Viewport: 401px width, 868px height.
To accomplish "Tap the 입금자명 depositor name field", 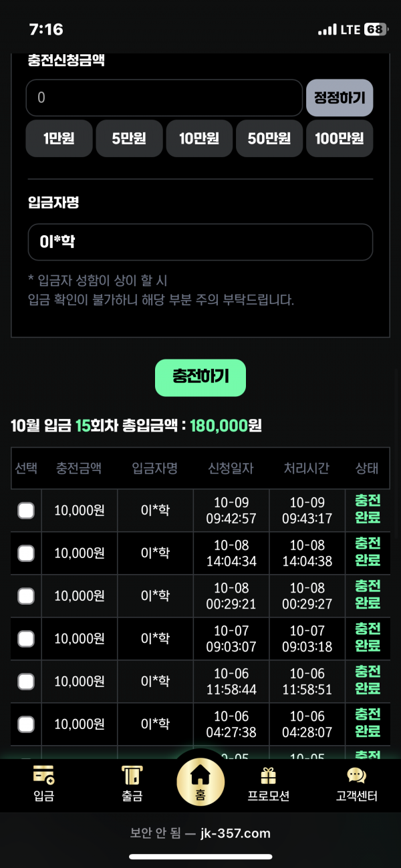I will point(200,242).
